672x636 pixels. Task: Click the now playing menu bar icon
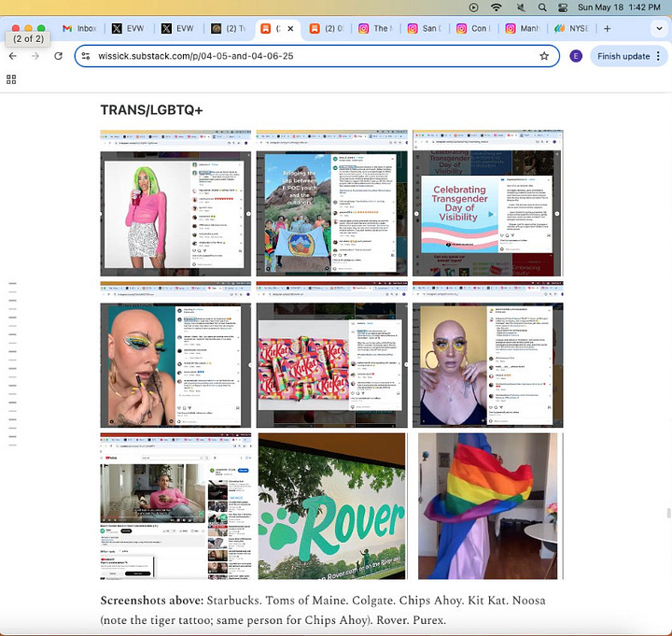(x=473, y=7)
